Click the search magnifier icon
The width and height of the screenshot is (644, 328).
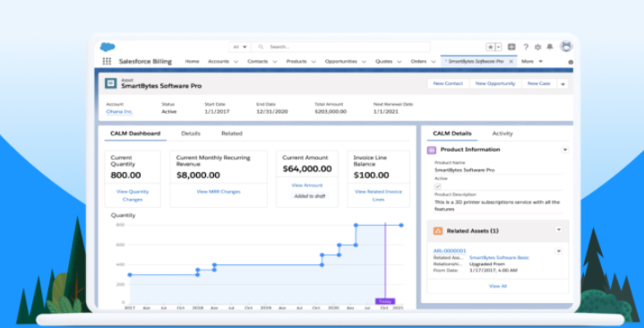[x=261, y=47]
